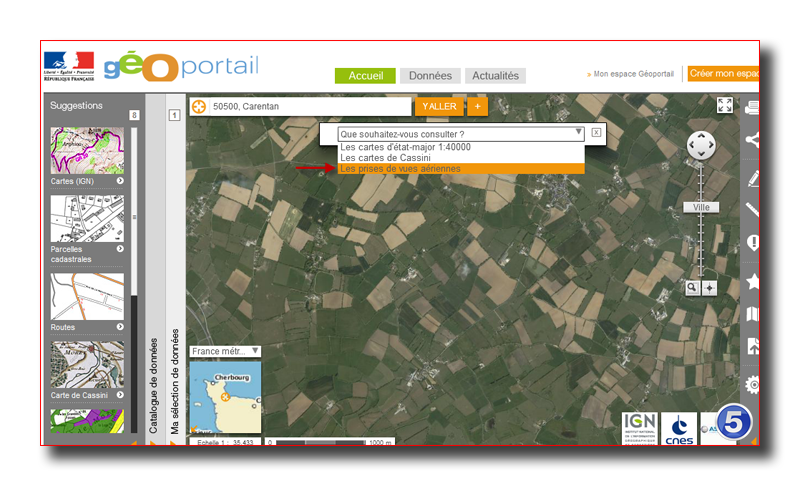Viewport: 800px width, 486px height.
Task: Open the Ma sélection de données vertical tab
Action: (175, 381)
